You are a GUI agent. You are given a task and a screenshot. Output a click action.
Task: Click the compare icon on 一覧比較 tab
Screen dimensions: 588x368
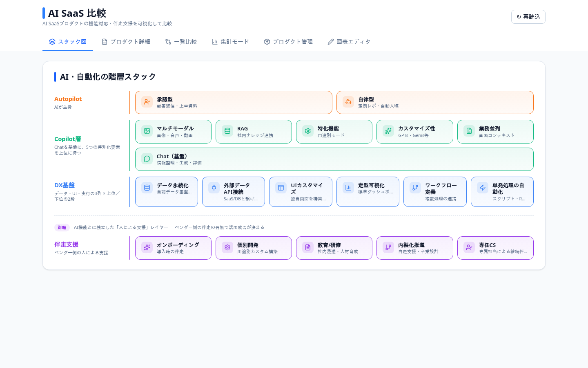(x=168, y=42)
